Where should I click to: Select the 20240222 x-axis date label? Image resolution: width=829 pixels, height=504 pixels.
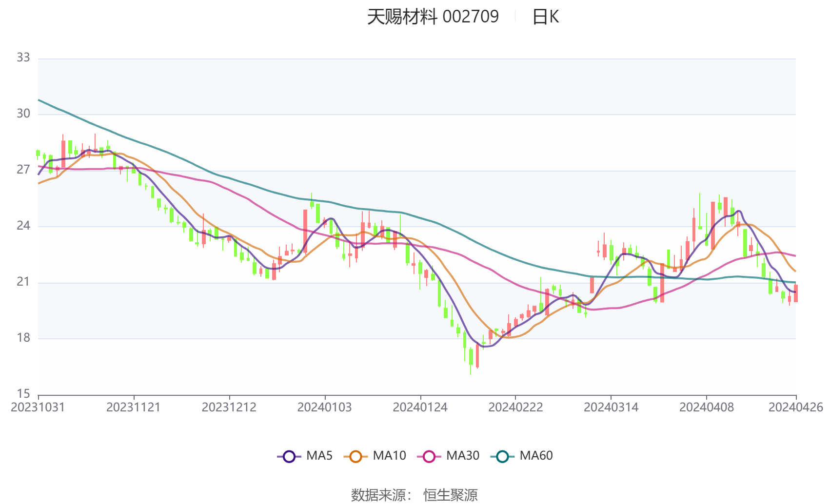515,407
